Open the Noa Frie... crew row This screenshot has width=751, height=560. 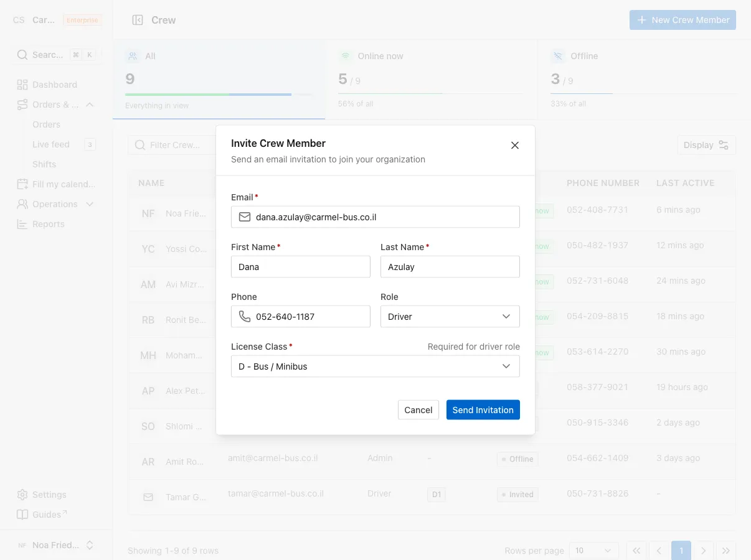pos(432,213)
